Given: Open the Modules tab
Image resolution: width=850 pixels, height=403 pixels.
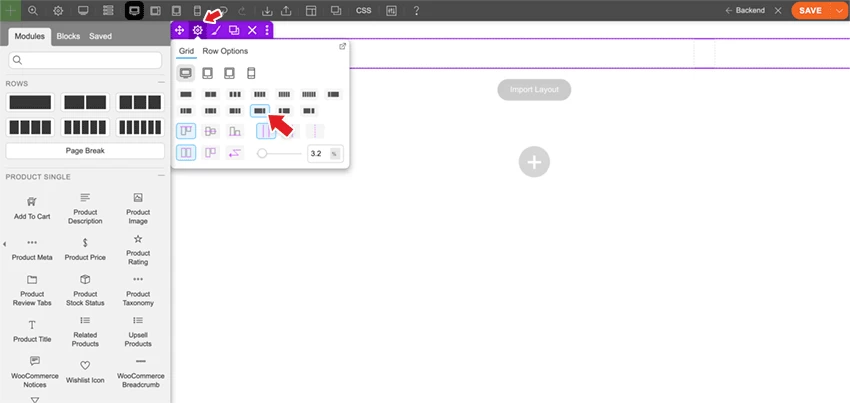Looking at the screenshot, I should click(x=30, y=36).
